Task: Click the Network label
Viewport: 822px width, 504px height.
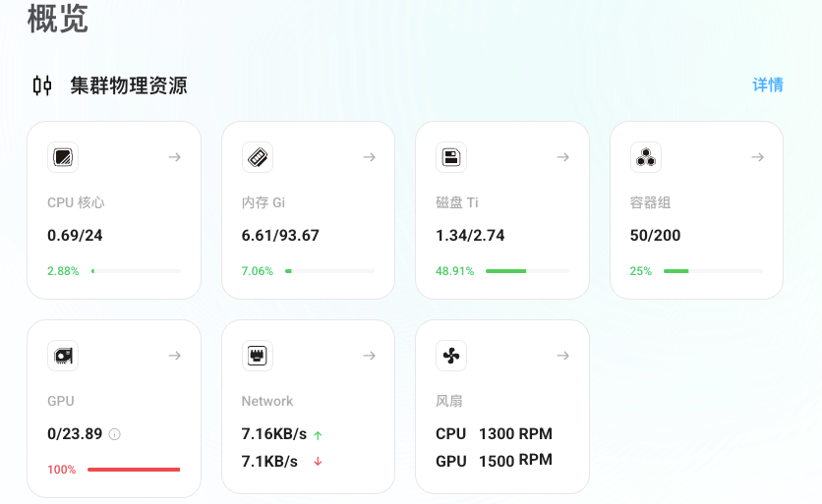Action: (267, 401)
